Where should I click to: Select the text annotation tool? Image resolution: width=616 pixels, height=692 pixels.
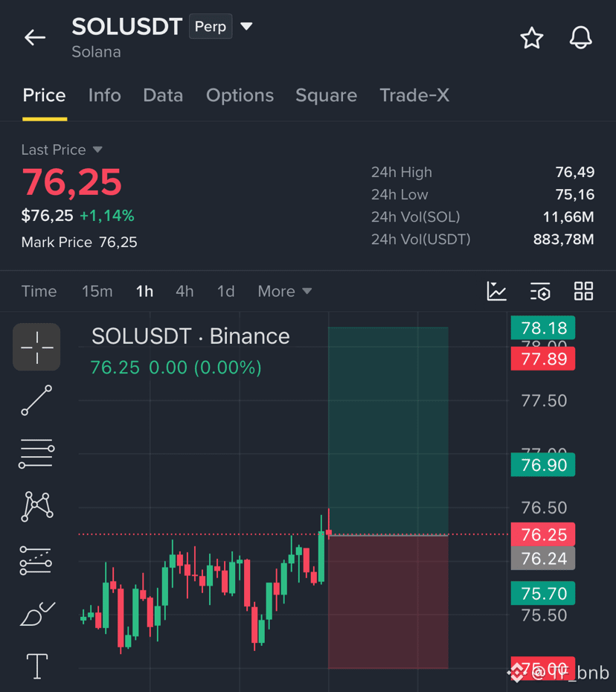[x=37, y=666]
